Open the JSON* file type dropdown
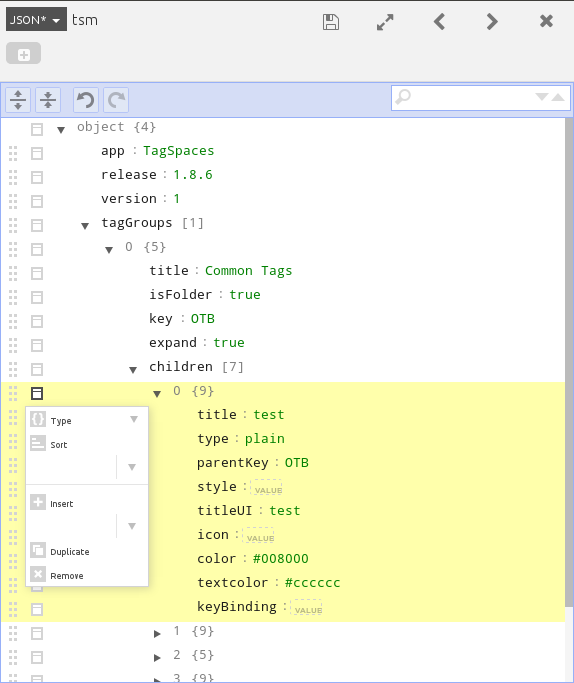Viewport: 574px width, 683px height. pyautogui.click(x=36, y=19)
